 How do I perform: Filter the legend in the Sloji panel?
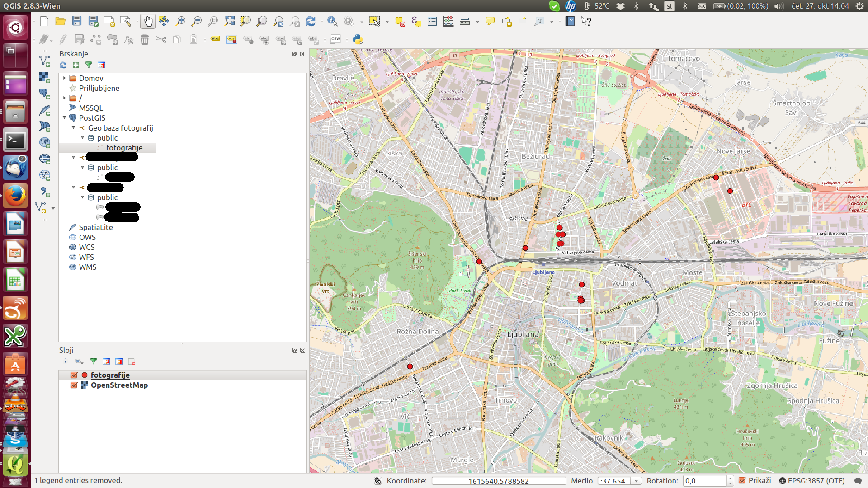point(94,361)
